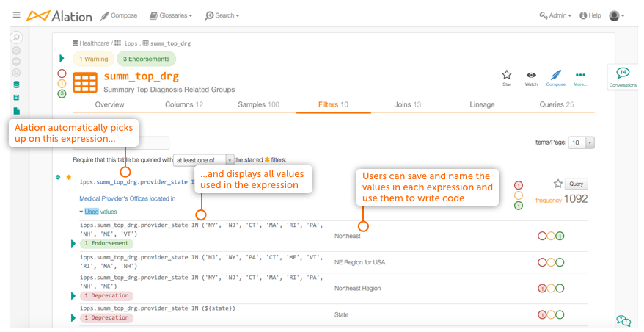Switch to the Filters tab
Image resolution: width=644 pixels, height=332 pixels.
pyautogui.click(x=333, y=104)
